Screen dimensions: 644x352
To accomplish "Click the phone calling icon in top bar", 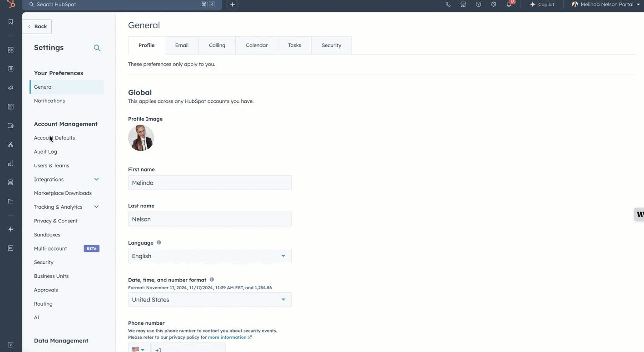I will coord(448,5).
